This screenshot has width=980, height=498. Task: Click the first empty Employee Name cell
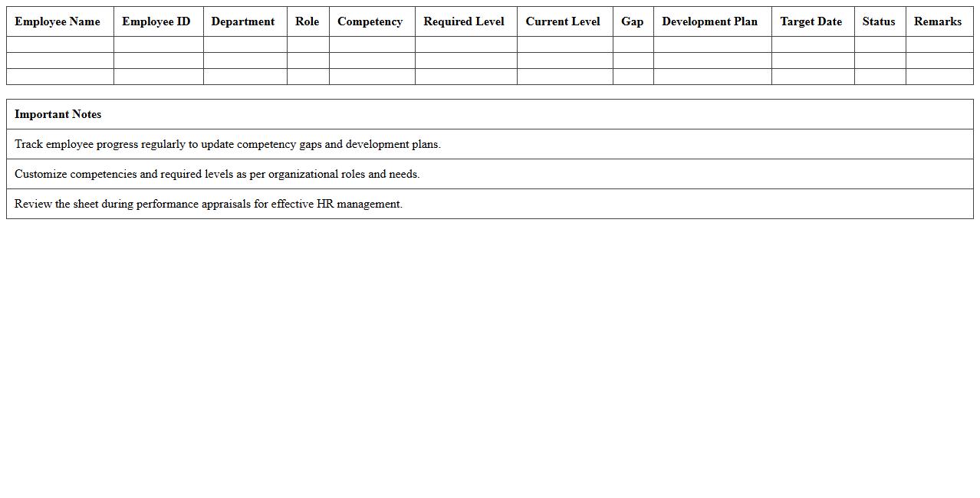(58, 44)
